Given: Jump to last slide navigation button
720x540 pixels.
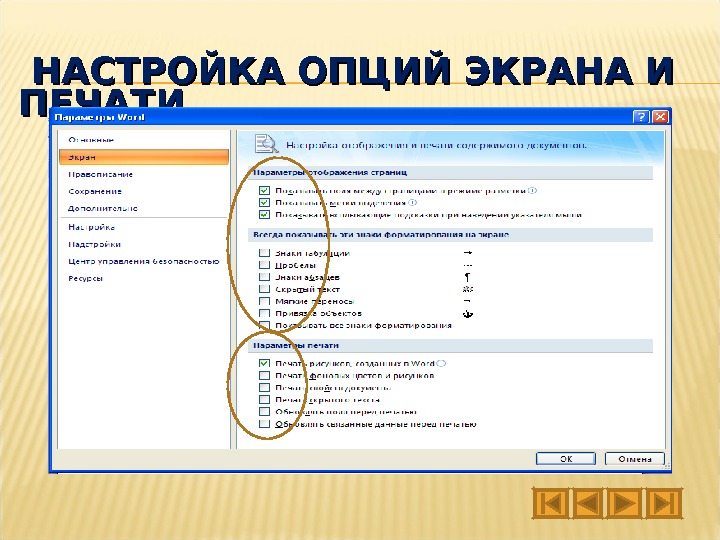Looking at the screenshot, I should 664,503.
